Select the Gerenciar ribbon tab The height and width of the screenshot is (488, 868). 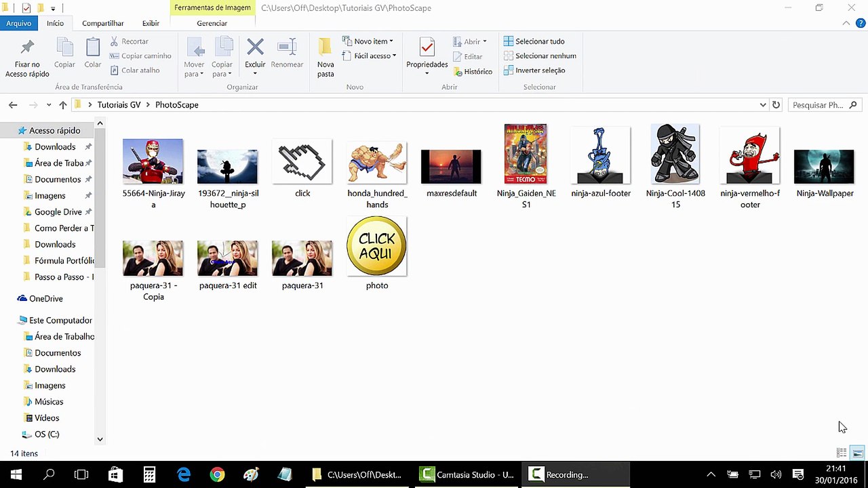coord(212,23)
